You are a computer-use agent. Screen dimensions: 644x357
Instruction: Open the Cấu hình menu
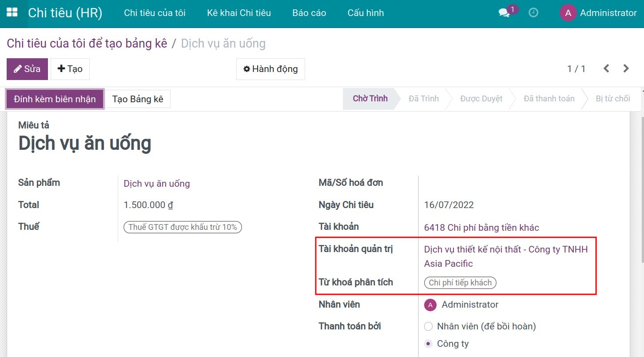tap(366, 13)
